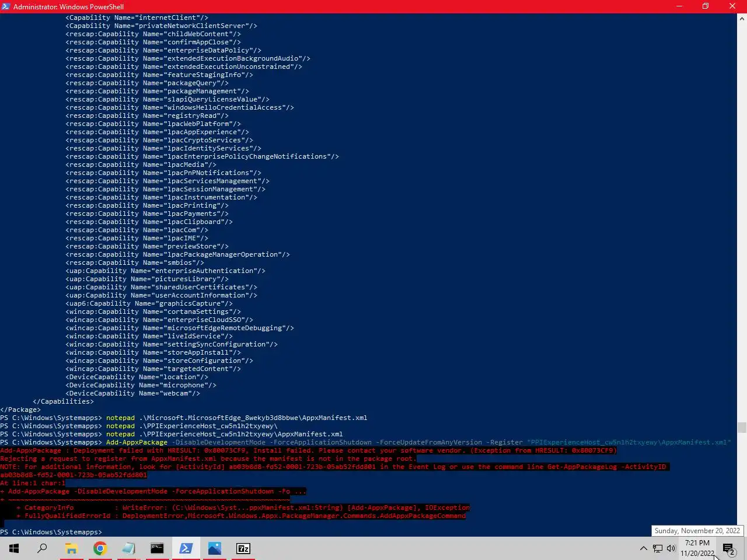The height and width of the screenshot is (560, 747).
Task: Click the wincap line 'storeAppInstall'
Action: coord(153,352)
